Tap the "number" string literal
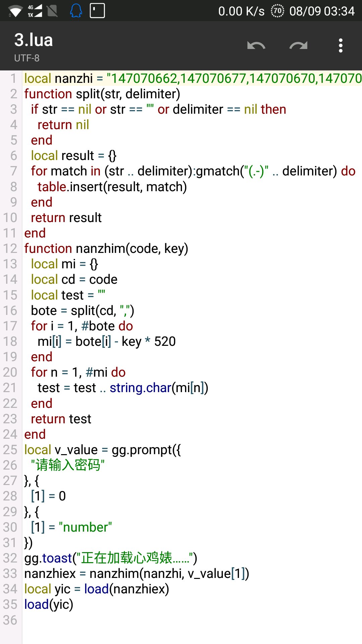 85,527
